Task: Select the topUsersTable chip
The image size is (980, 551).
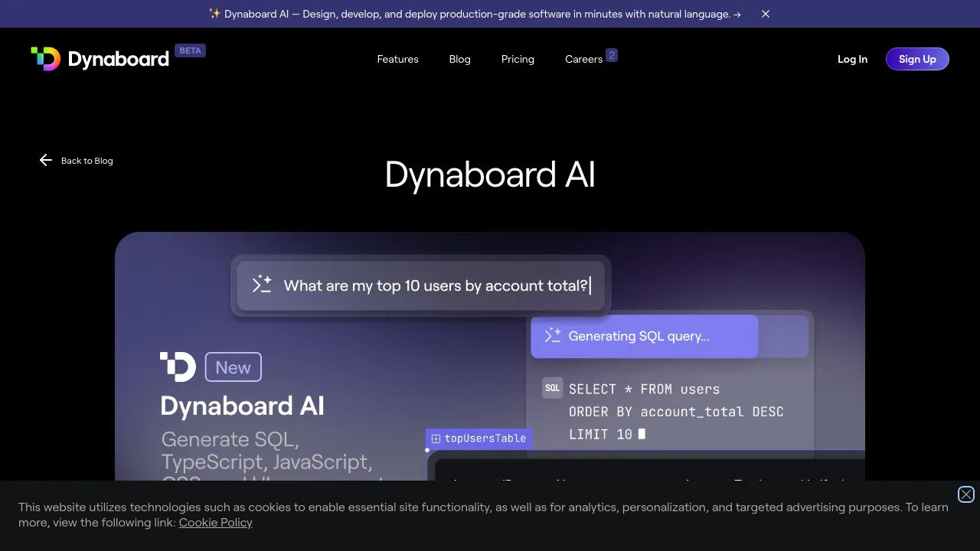Action: 479,439
